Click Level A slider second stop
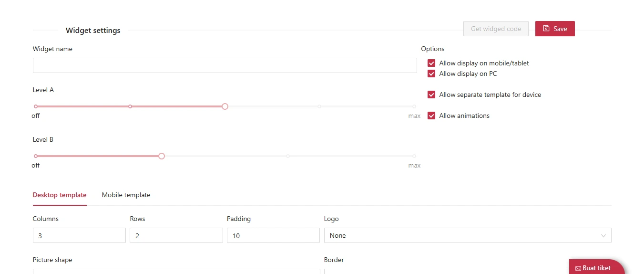 (130, 106)
